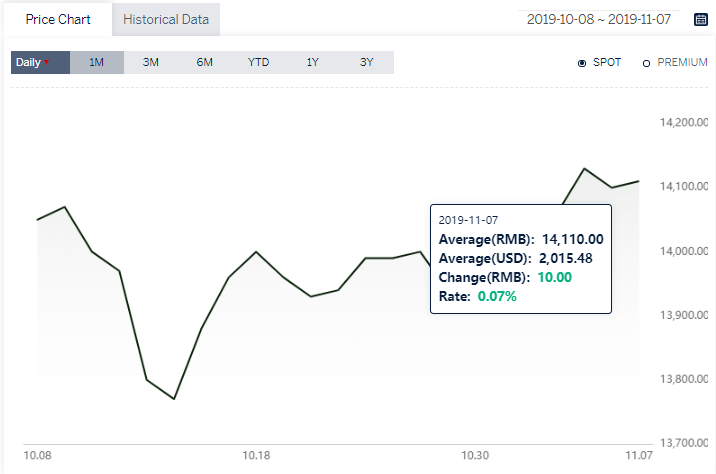Click the chart's lowest price dip point
Screen dimensions: 716x474
[174, 399]
